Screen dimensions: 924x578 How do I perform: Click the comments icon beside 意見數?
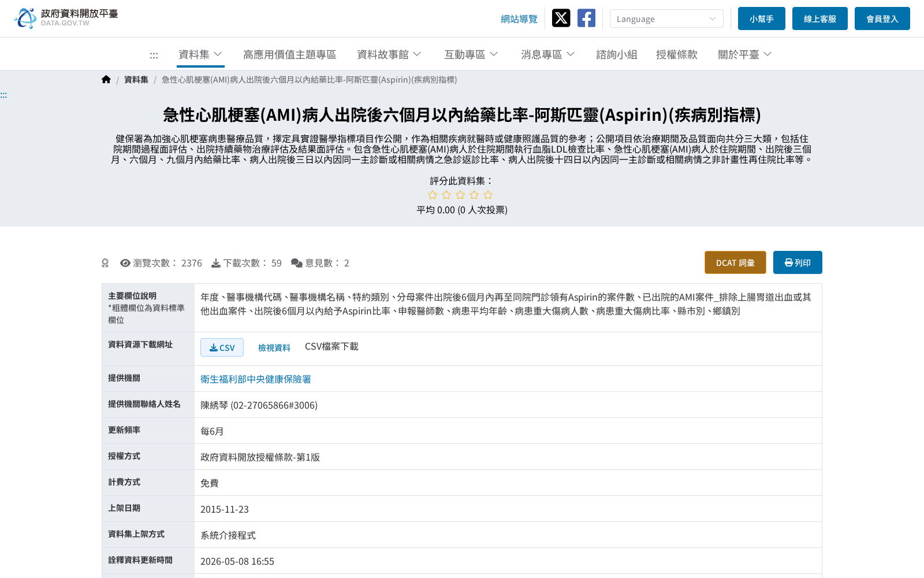point(297,263)
